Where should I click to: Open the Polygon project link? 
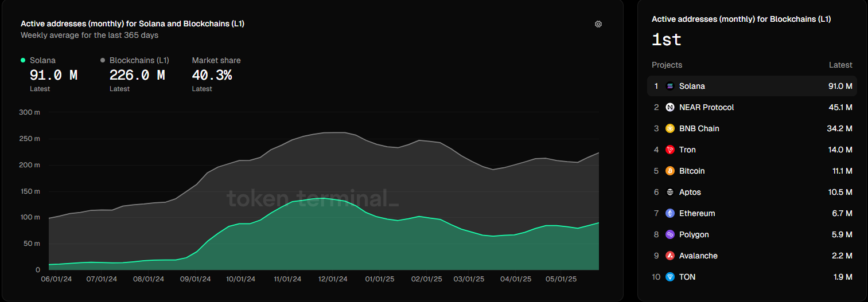694,234
